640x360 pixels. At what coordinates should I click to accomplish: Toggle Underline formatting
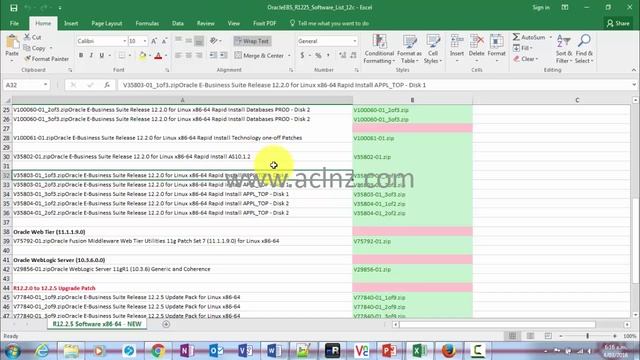pos(101,55)
